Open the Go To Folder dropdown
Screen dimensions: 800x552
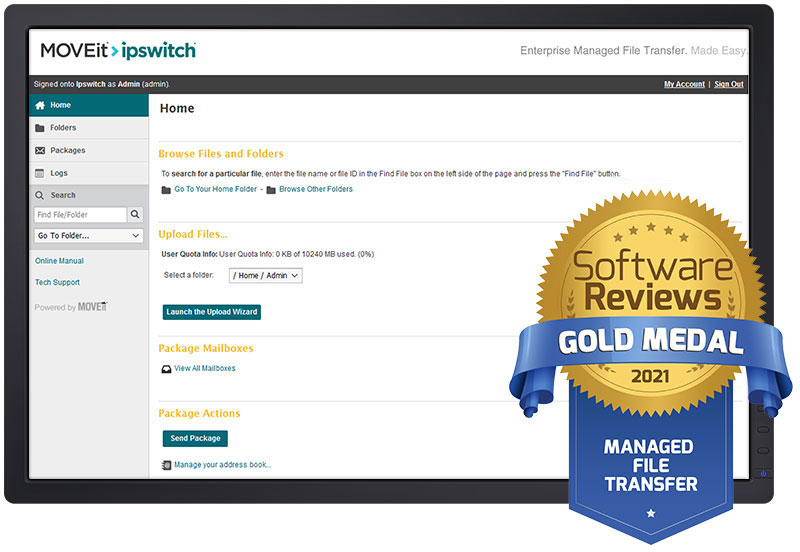tap(89, 236)
